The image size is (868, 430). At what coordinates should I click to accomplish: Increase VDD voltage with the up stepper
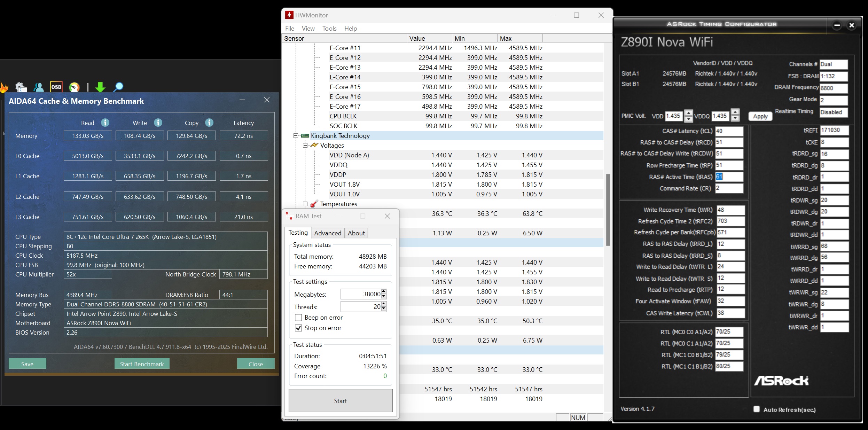[688, 113]
